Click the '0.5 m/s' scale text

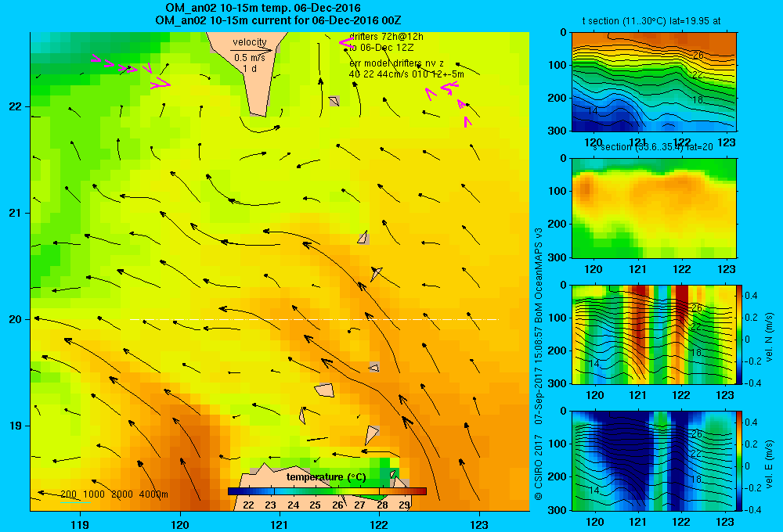pyautogui.click(x=250, y=58)
